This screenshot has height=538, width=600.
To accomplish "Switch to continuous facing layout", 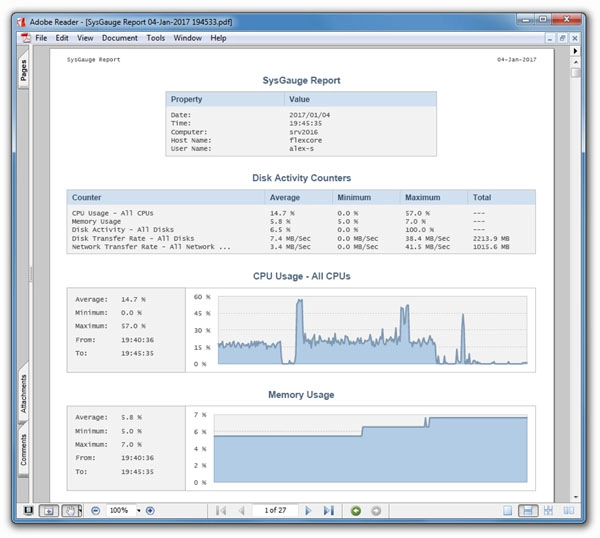I will tap(548, 510).
